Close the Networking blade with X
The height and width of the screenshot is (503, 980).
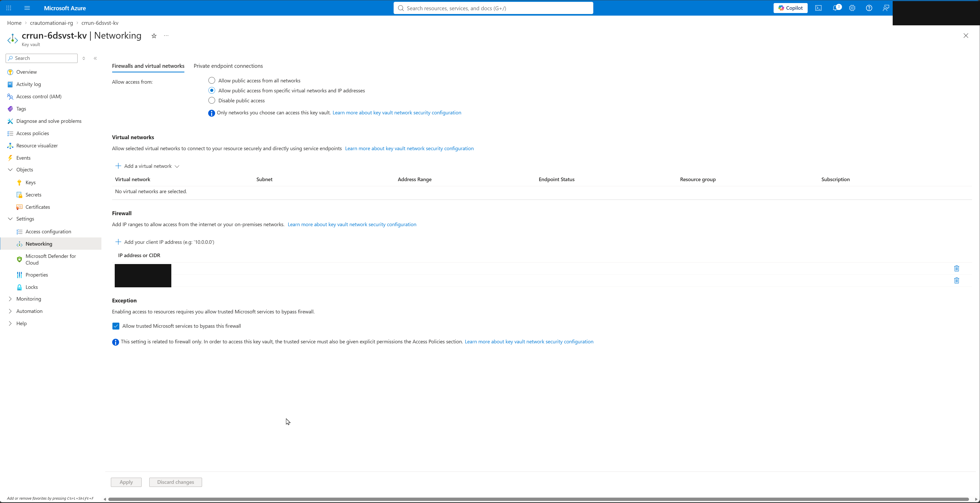tap(966, 36)
